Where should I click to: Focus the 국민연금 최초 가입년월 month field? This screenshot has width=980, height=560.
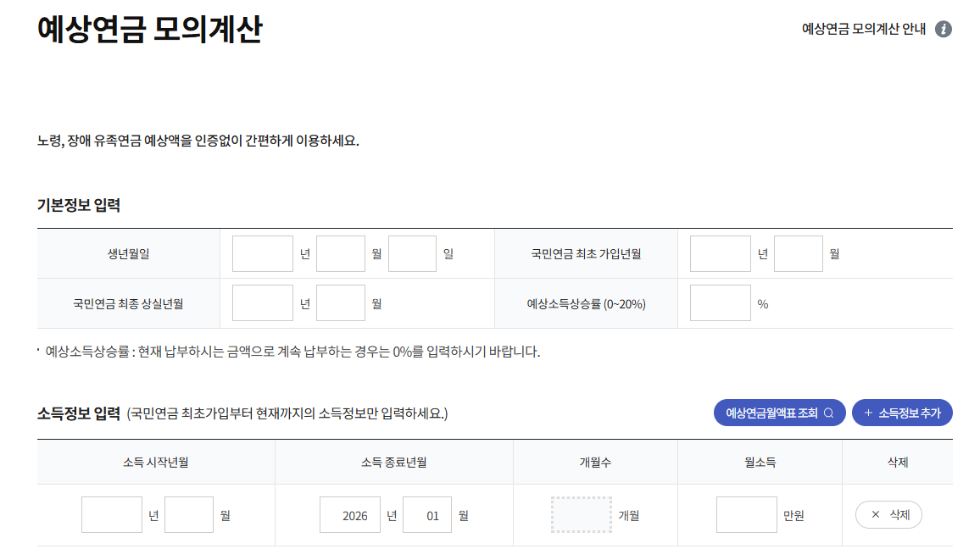pos(799,253)
